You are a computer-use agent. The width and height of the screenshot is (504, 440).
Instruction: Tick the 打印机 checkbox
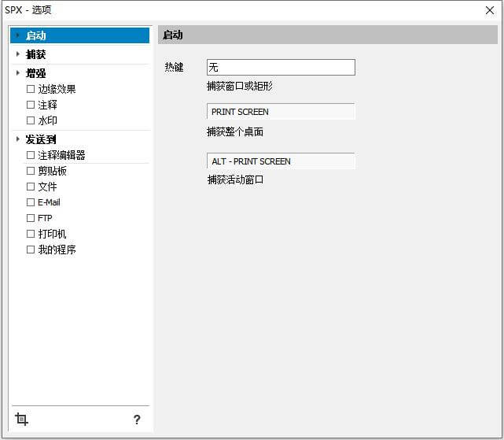coord(31,234)
